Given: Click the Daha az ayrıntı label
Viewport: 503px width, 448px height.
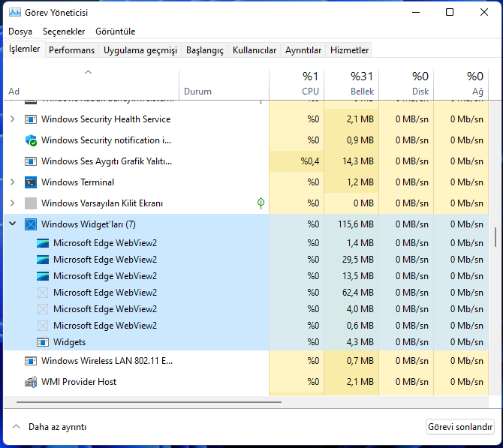Looking at the screenshot, I should point(57,427).
